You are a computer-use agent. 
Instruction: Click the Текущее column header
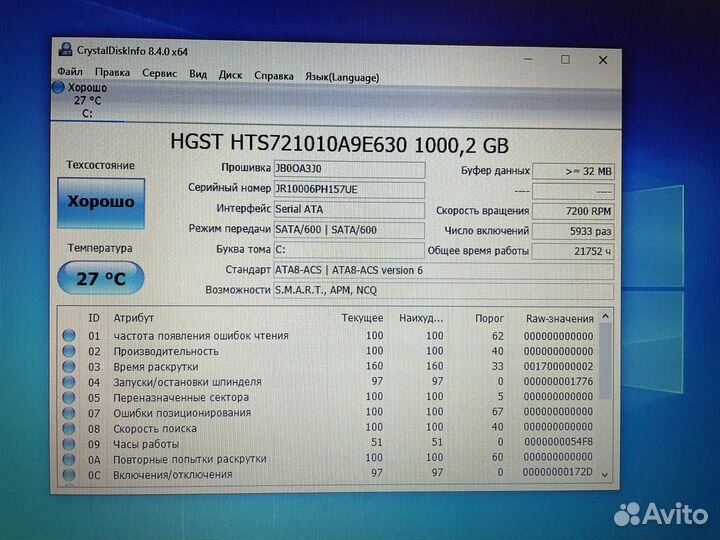tap(362, 318)
